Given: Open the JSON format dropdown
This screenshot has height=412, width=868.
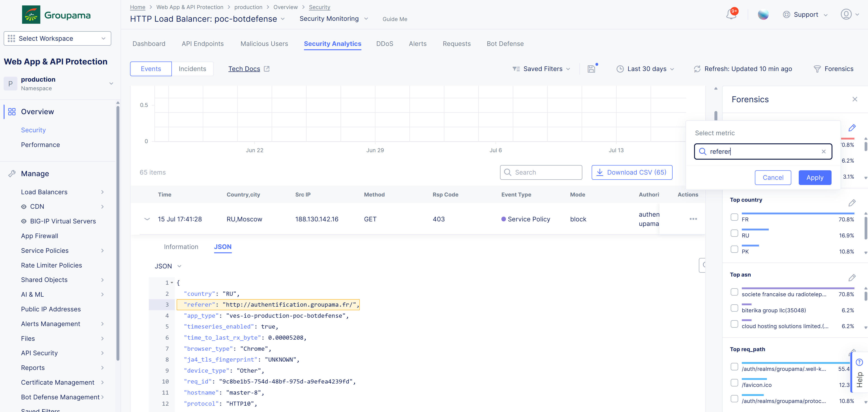Looking at the screenshot, I should pyautogui.click(x=168, y=266).
